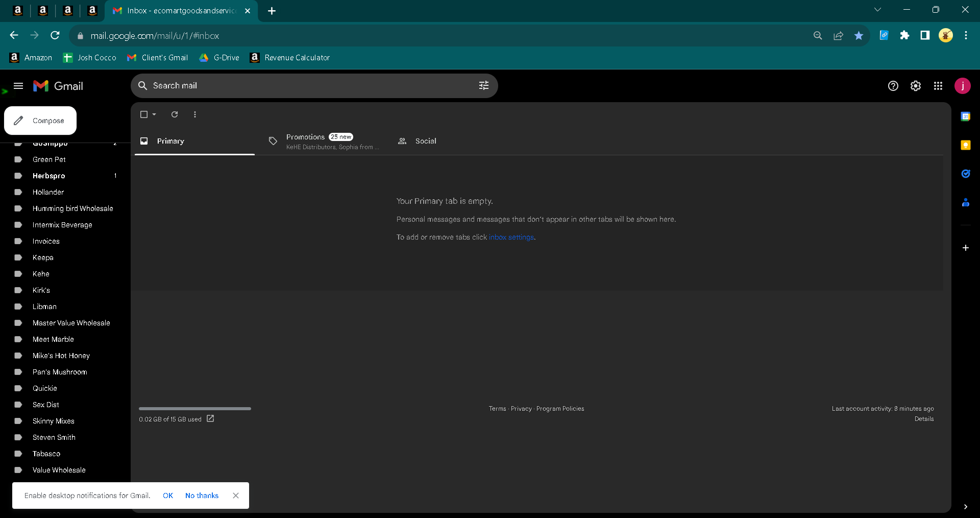Switch to the Primary tab

pos(194,141)
